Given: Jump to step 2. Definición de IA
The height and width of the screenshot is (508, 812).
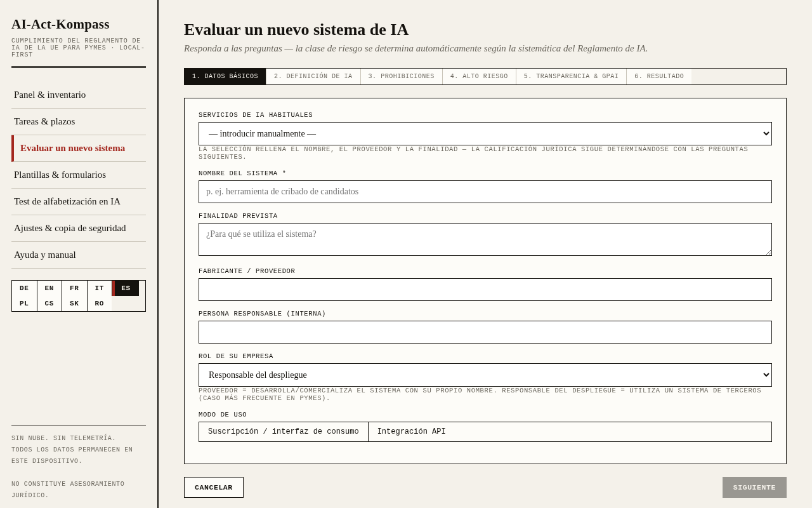Looking at the screenshot, I should pyautogui.click(x=313, y=77).
